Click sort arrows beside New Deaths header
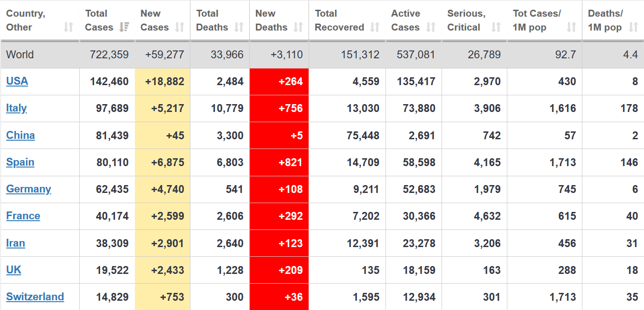 [x=298, y=27]
